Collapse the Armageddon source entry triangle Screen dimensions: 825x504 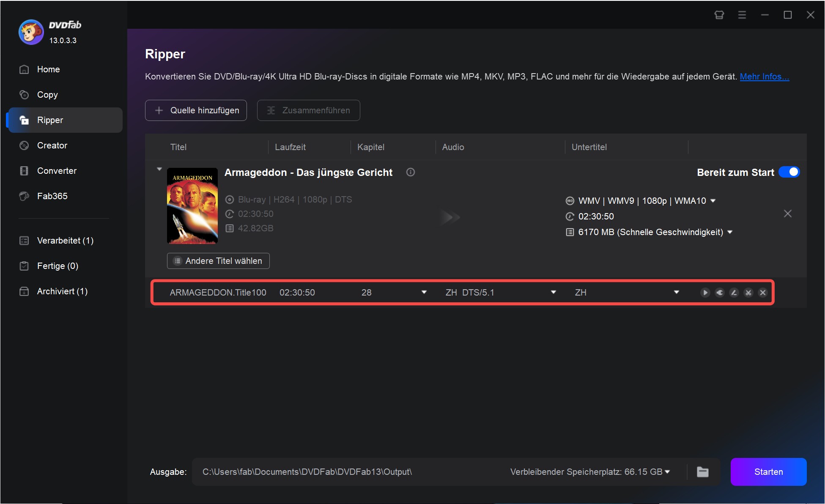(159, 169)
